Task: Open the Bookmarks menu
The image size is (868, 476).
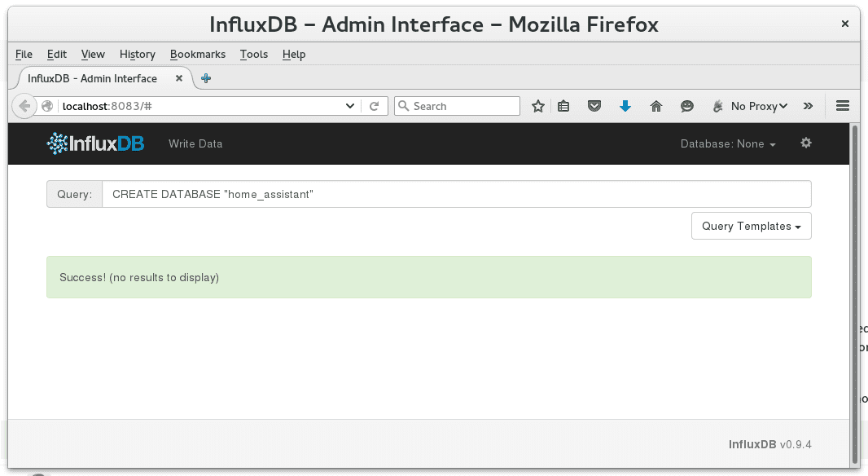Action: 197,54
